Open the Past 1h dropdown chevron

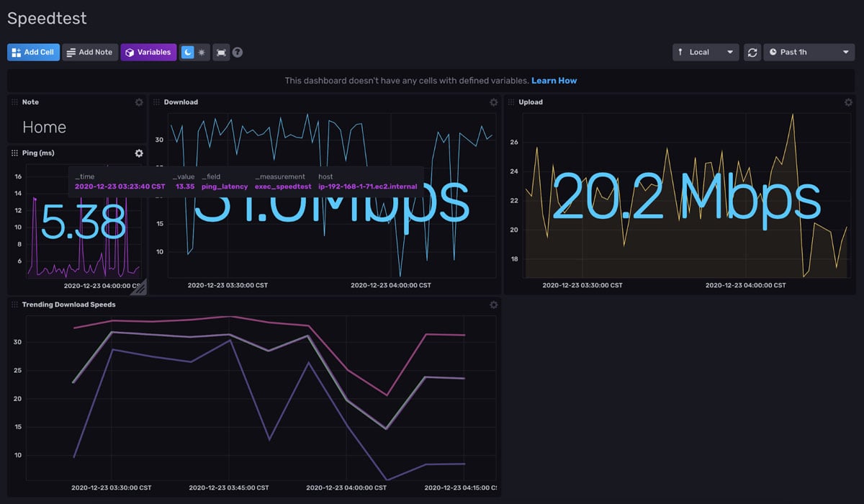pyautogui.click(x=845, y=52)
